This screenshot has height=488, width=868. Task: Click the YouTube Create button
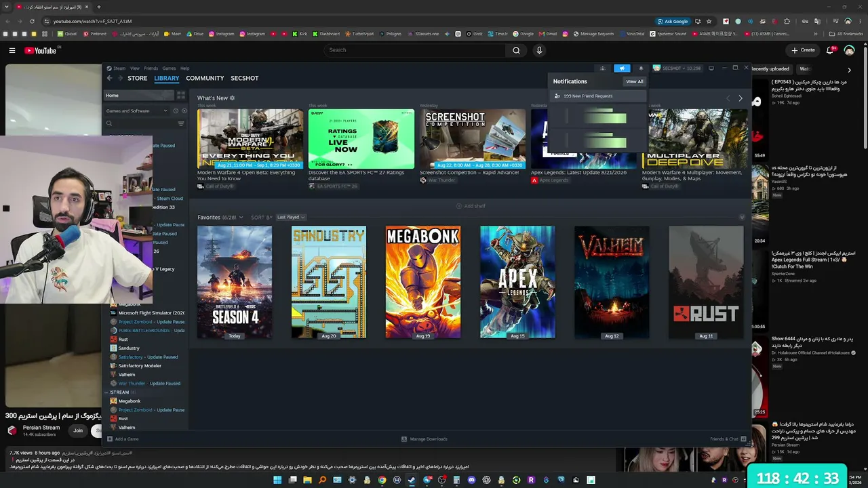tap(803, 50)
